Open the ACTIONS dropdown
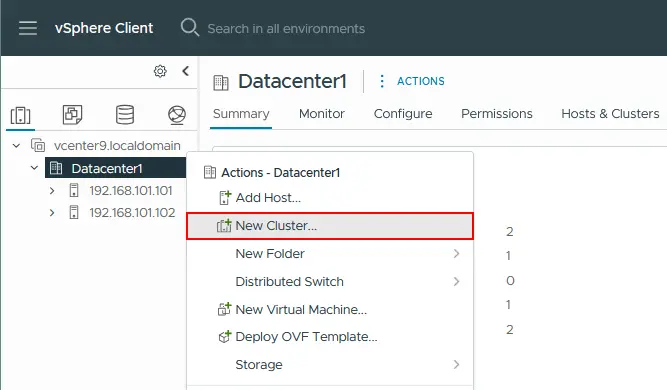667x390 pixels. (x=421, y=81)
